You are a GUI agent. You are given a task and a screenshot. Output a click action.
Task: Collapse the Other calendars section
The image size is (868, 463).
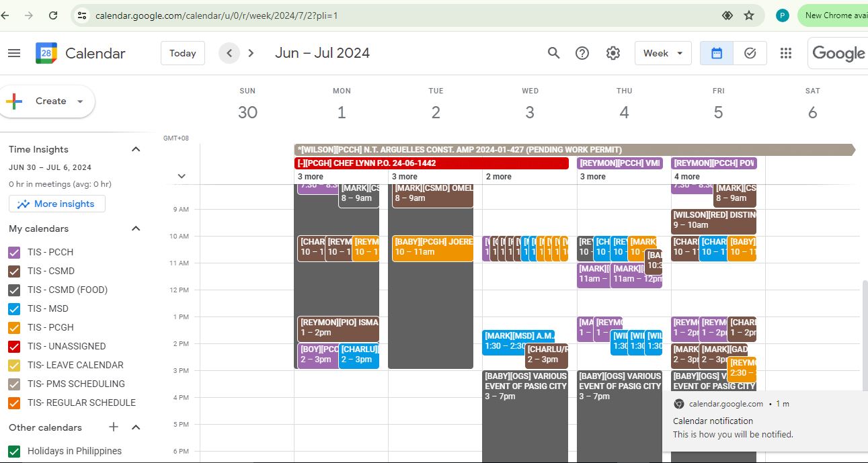[x=136, y=427]
